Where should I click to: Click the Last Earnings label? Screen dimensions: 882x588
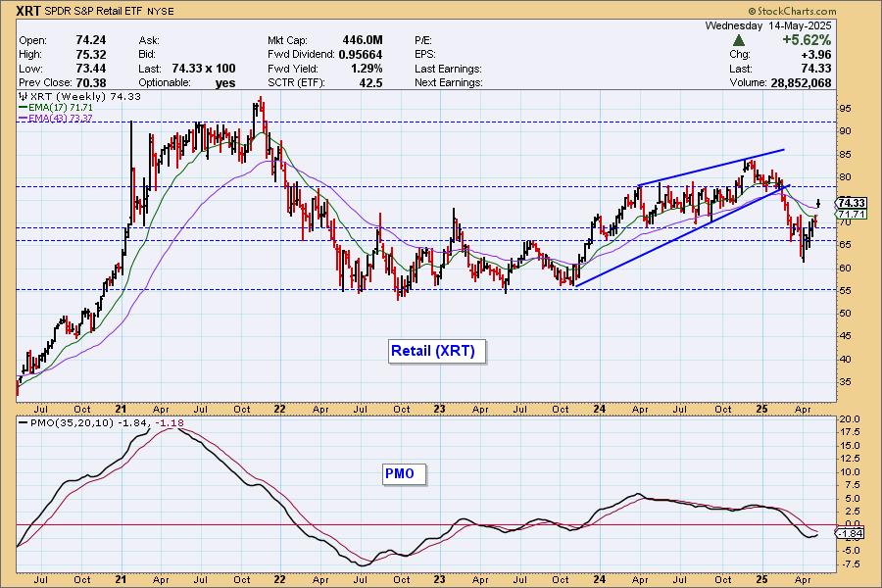point(448,69)
